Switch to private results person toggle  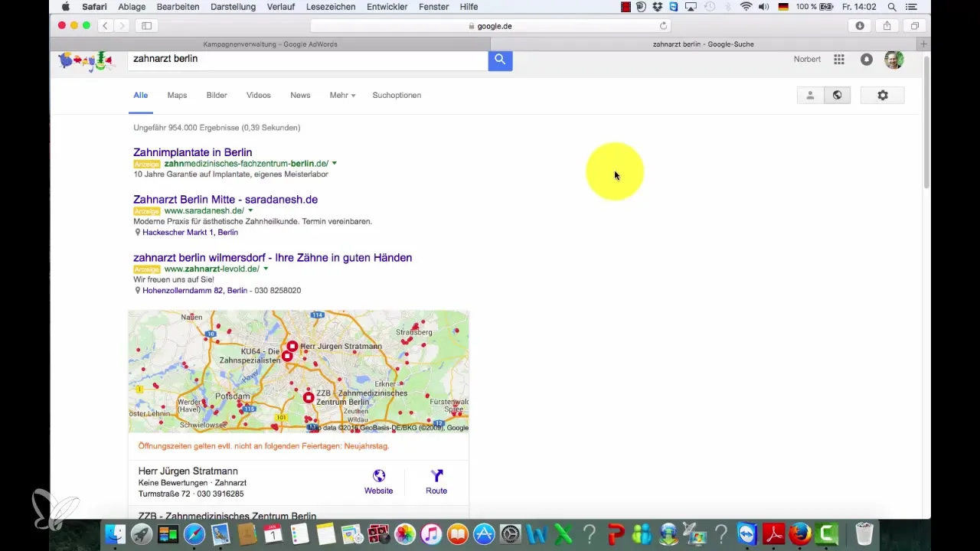tap(810, 95)
